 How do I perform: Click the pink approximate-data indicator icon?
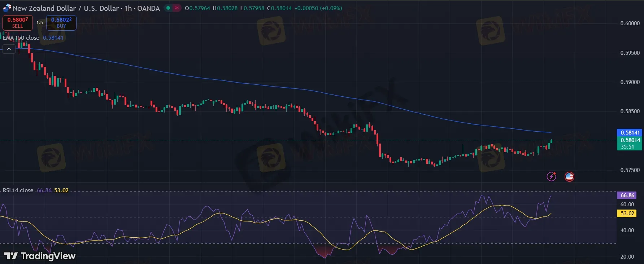click(x=177, y=8)
